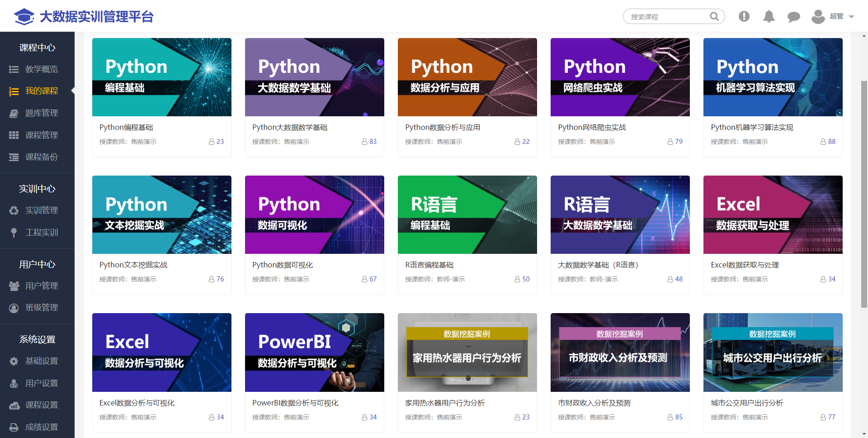Image resolution: width=868 pixels, height=438 pixels.
Task: Click the search magnifier icon
Action: pos(714,16)
